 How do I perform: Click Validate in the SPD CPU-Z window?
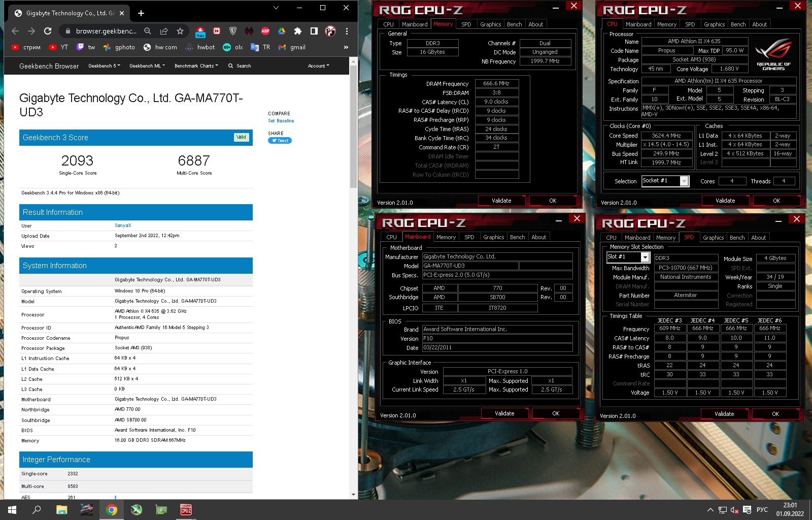(x=724, y=414)
